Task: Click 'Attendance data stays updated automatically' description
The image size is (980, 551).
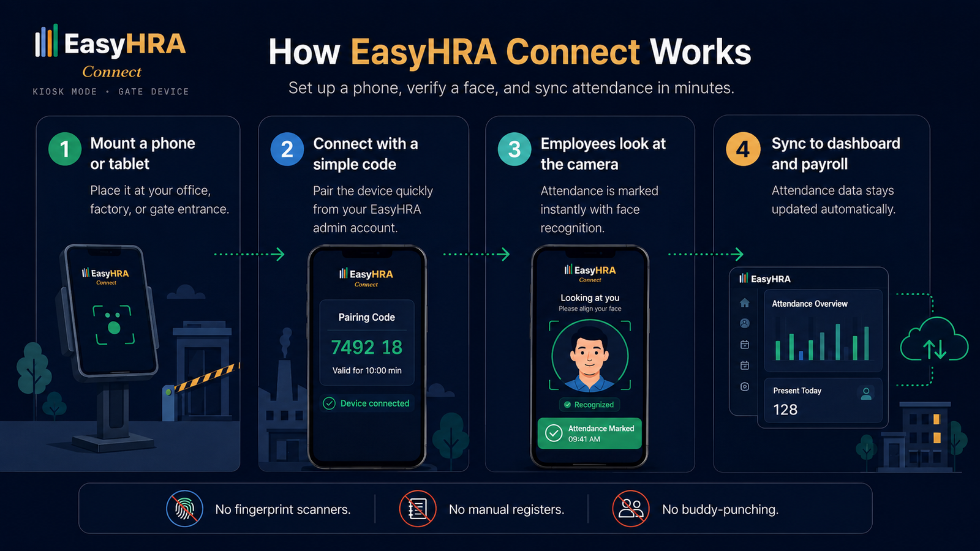Action: coord(833,200)
